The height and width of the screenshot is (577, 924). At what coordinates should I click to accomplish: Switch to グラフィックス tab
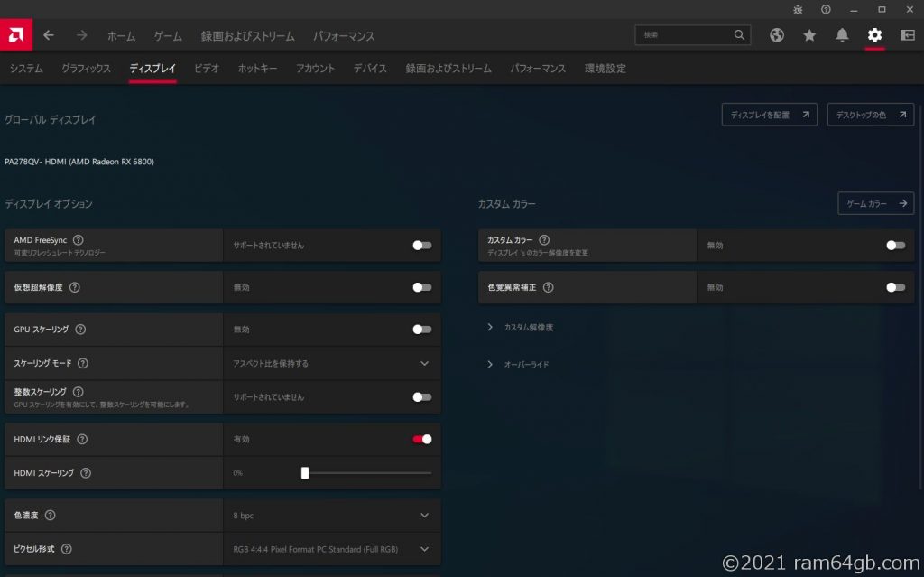pyautogui.click(x=86, y=69)
